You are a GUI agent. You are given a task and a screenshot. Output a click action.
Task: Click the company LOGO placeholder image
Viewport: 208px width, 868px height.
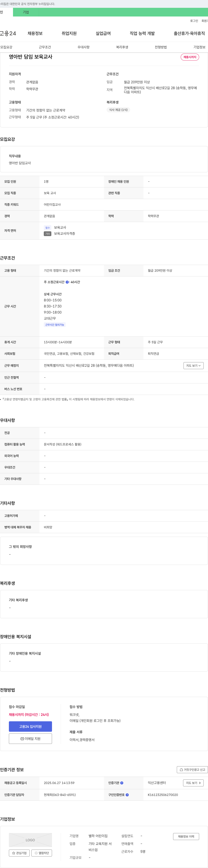(x=30, y=840)
